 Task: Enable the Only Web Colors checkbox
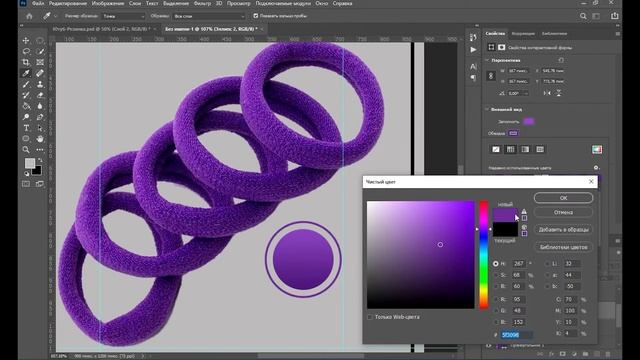click(x=369, y=317)
